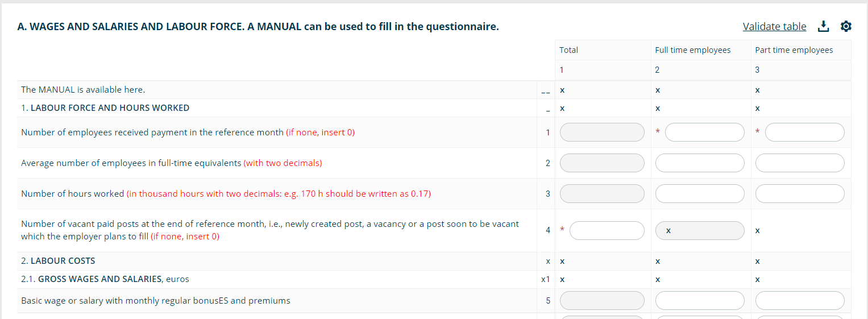Click the Total field for average full-time equivalents
The height and width of the screenshot is (319, 868).
tap(603, 163)
